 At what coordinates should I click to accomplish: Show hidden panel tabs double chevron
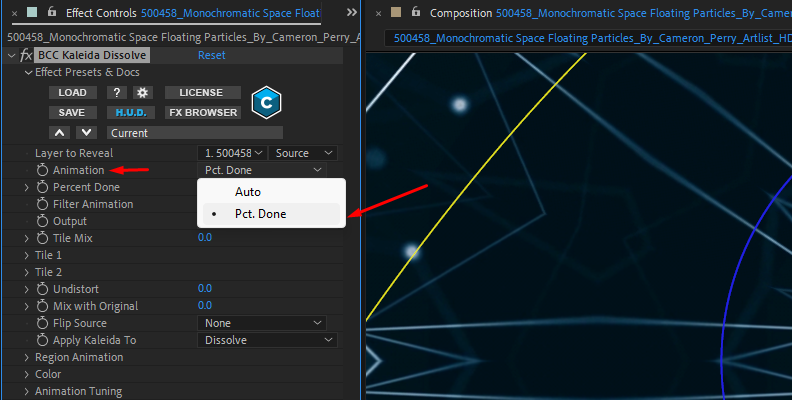(352, 12)
